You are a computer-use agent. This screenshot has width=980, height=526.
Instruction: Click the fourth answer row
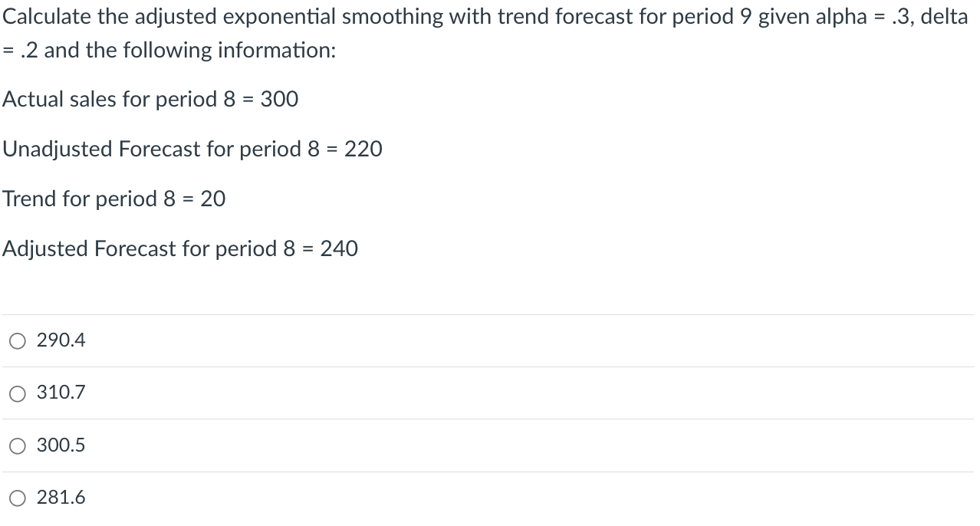point(307,497)
